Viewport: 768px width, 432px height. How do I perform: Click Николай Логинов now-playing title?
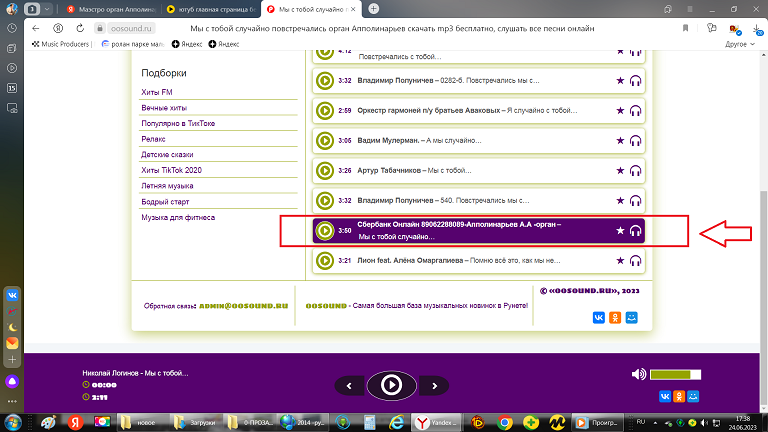coord(135,373)
